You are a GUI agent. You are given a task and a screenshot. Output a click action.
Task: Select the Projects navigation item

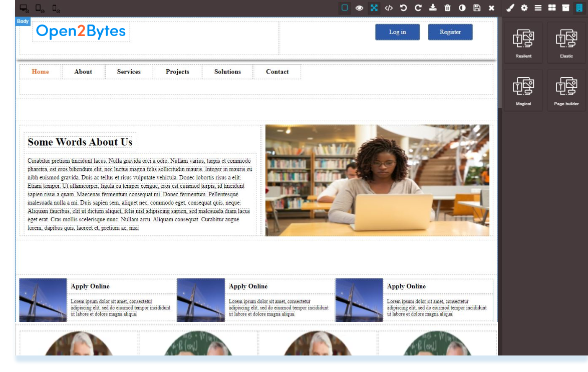(x=177, y=72)
